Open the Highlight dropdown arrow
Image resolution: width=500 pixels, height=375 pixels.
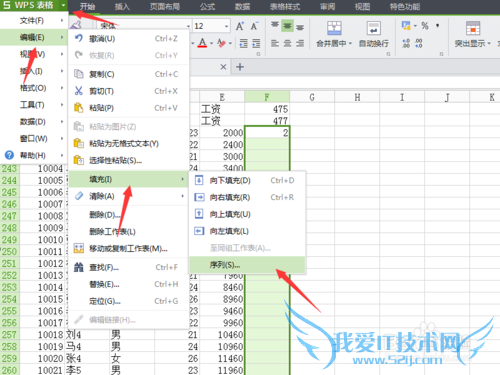pyautogui.click(x=489, y=44)
